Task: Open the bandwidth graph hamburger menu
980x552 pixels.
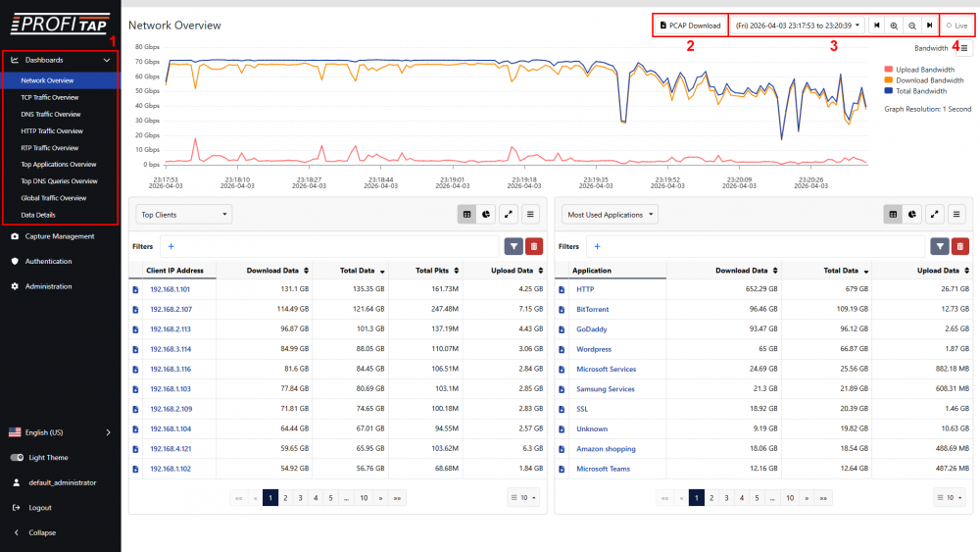Action: tap(964, 47)
